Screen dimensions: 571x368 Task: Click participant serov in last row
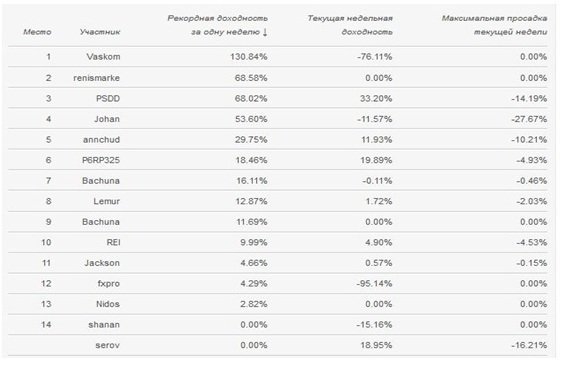[107, 345]
